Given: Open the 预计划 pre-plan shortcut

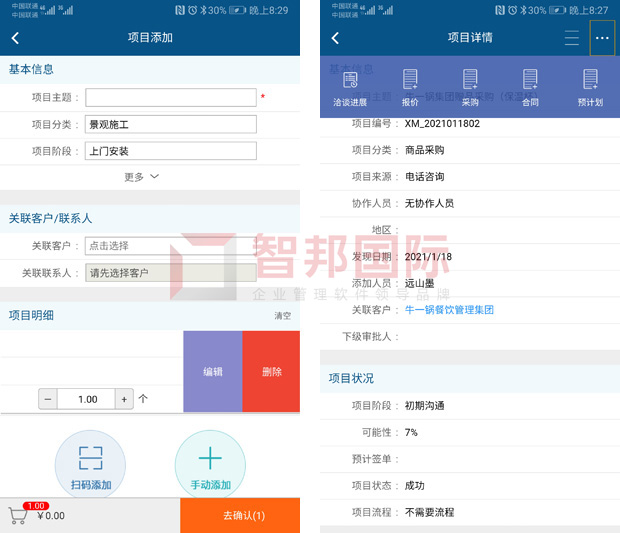Looking at the screenshot, I should click(x=590, y=89).
